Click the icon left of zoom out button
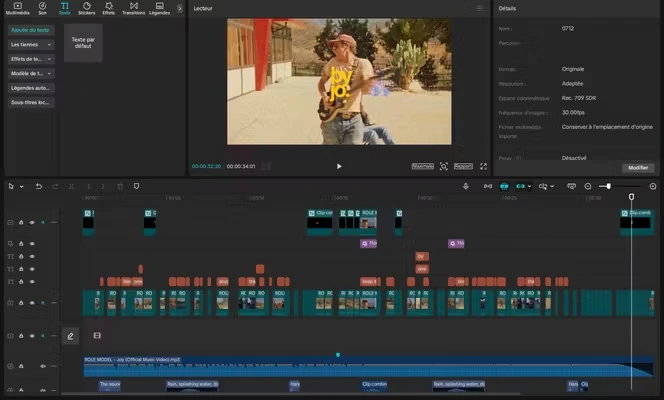The height and width of the screenshot is (400, 664). (x=571, y=186)
